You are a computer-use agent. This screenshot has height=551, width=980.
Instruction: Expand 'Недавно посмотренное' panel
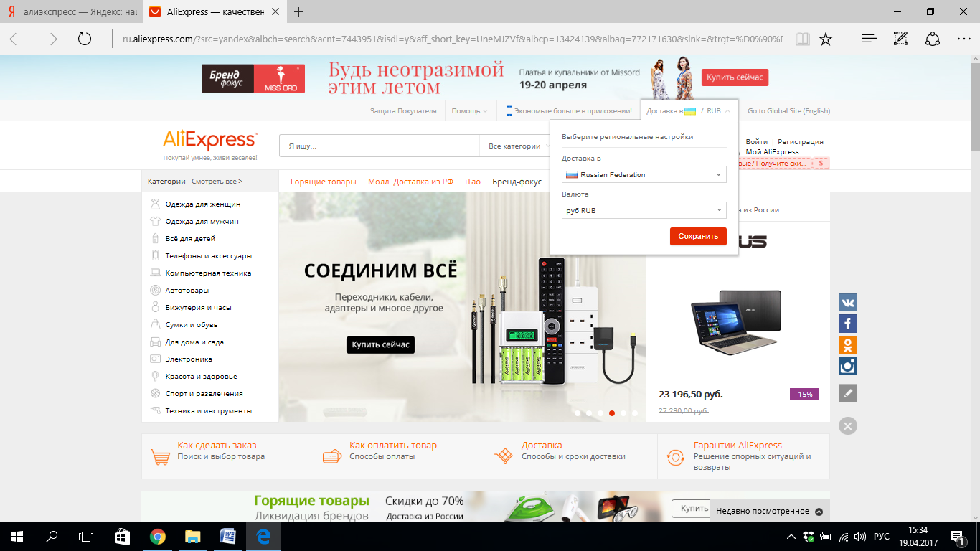pyautogui.click(x=770, y=511)
